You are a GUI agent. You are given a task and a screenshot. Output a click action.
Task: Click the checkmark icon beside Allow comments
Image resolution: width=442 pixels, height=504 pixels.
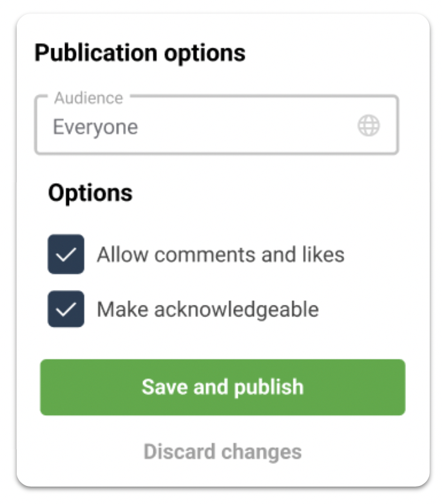(66, 255)
